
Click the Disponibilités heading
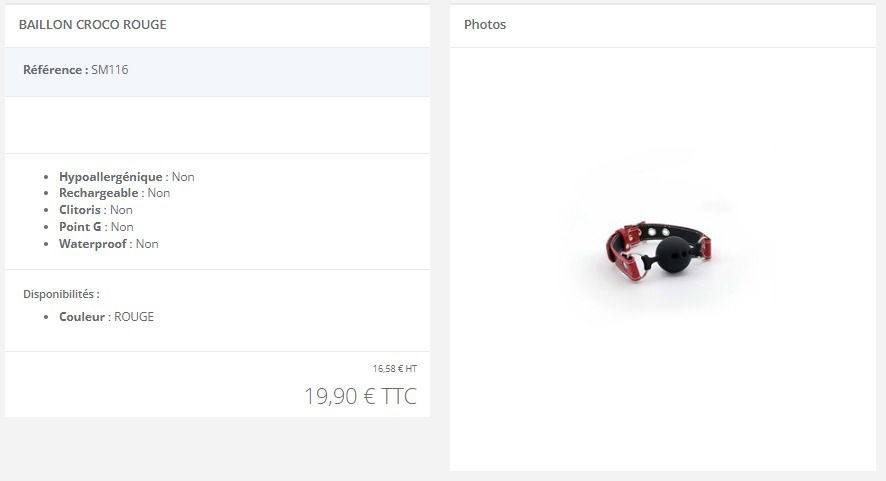[x=61, y=294]
